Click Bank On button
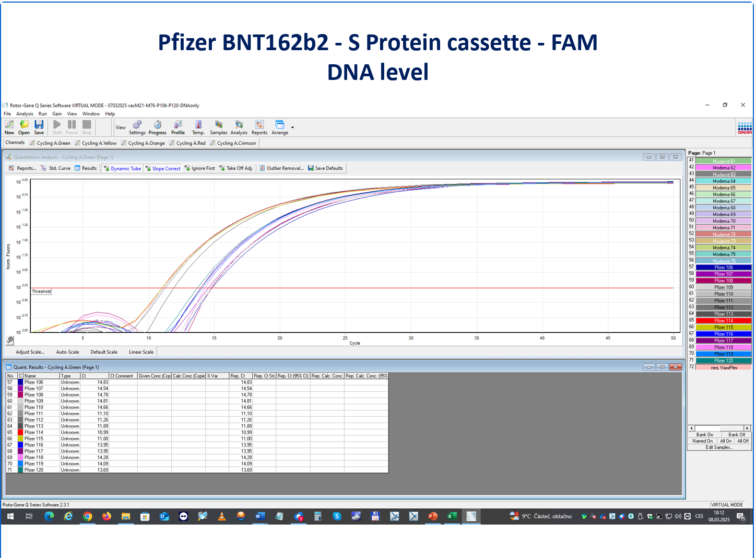 [x=704, y=435]
